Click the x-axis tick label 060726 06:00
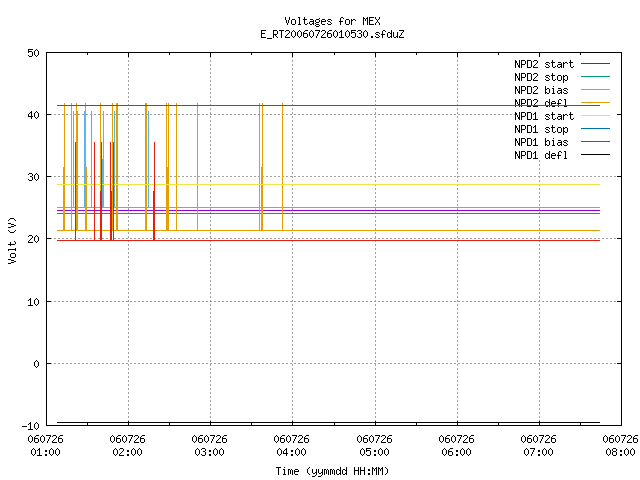 [x=457, y=446]
